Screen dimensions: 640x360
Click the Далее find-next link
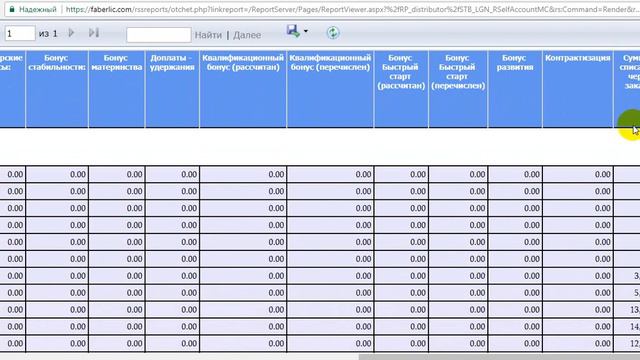point(247,35)
